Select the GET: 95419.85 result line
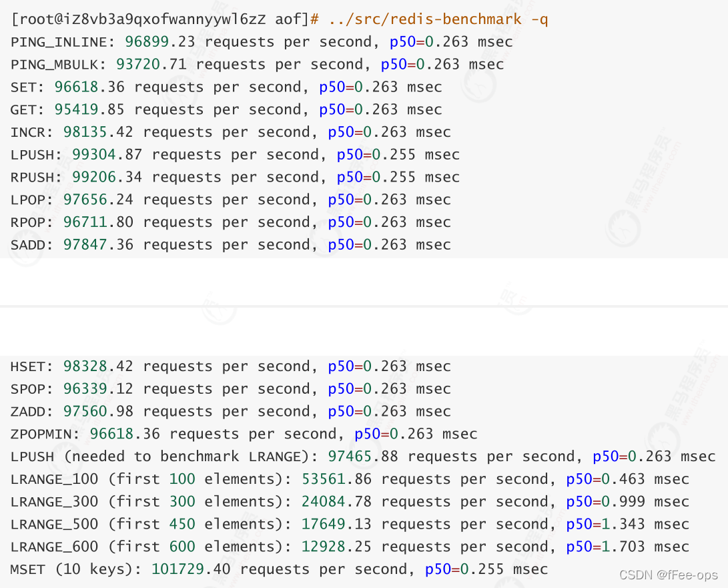The width and height of the screenshot is (728, 588). pos(227,109)
